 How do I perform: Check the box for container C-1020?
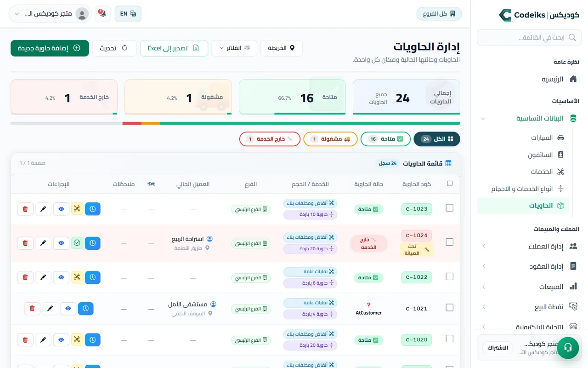(x=450, y=339)
